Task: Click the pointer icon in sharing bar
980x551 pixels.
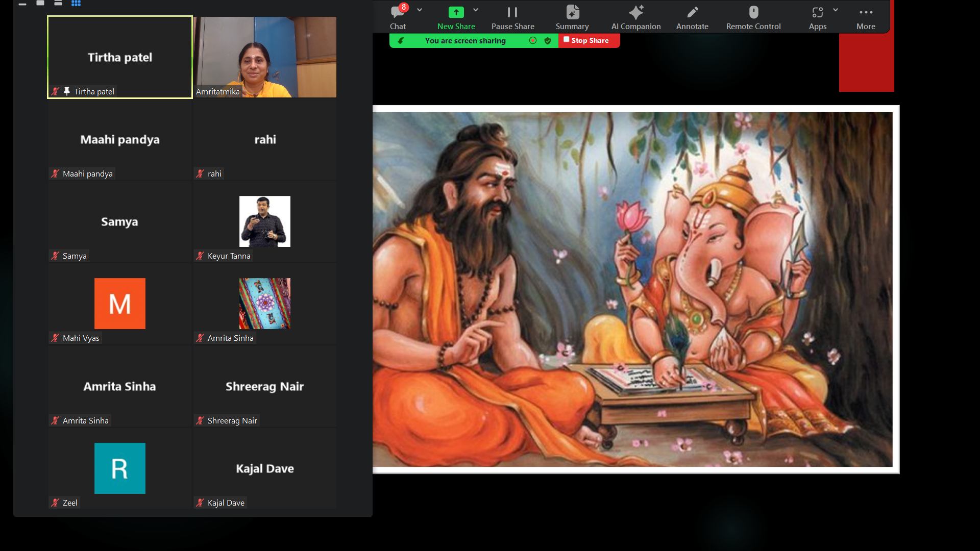Action: tap(401, 41)
